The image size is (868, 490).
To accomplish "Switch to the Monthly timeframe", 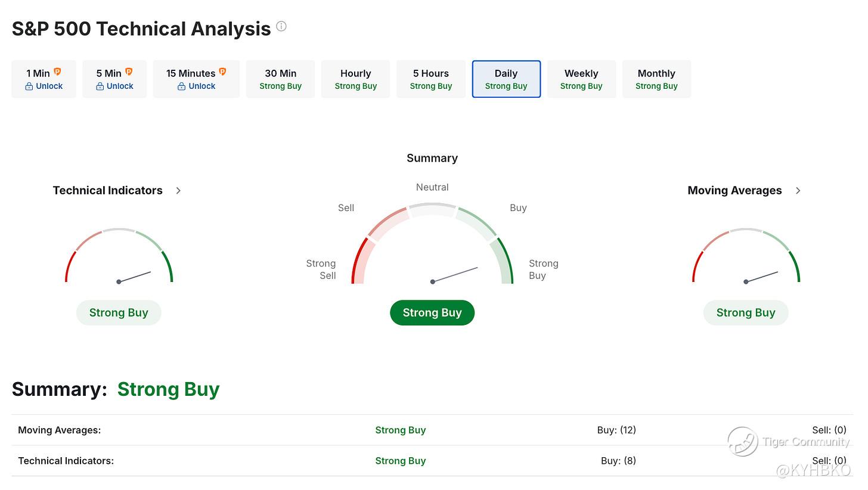I will tap(656, 79).
